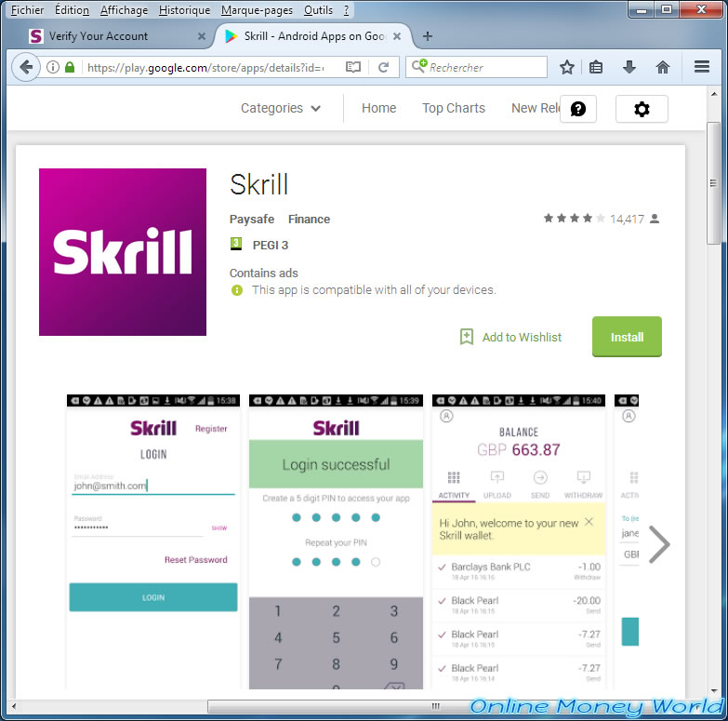Screen dimensions: 728x721
Task: Click the Contains ads text
Action: tap(264, 274)
